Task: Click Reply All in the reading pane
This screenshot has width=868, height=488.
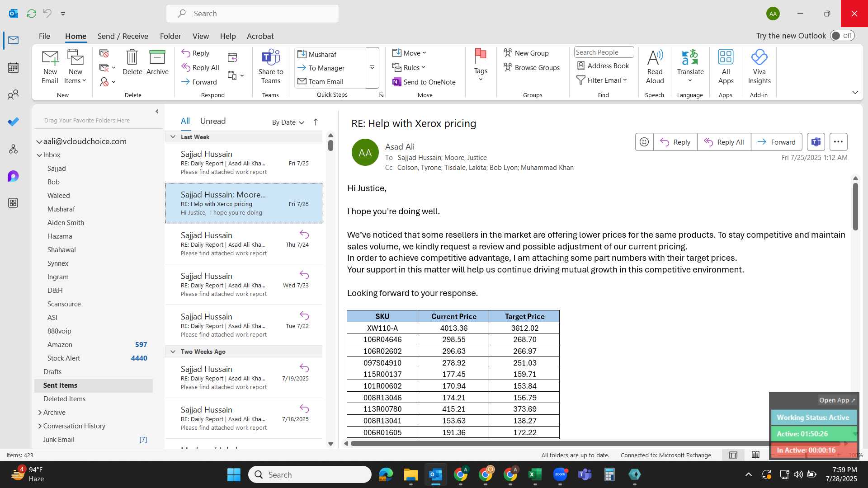Action: tap(724, 142)
